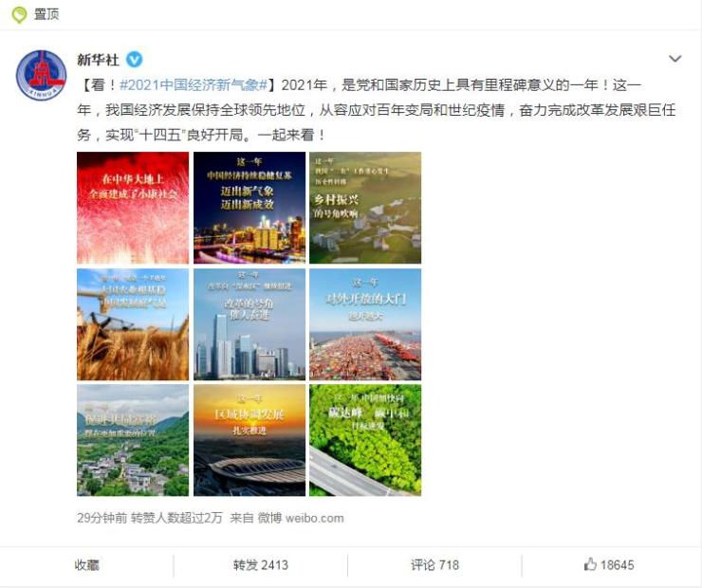Click 转发 2413 to repost
This screenshot has height=588, width=702.
click(x=261, y=565)
